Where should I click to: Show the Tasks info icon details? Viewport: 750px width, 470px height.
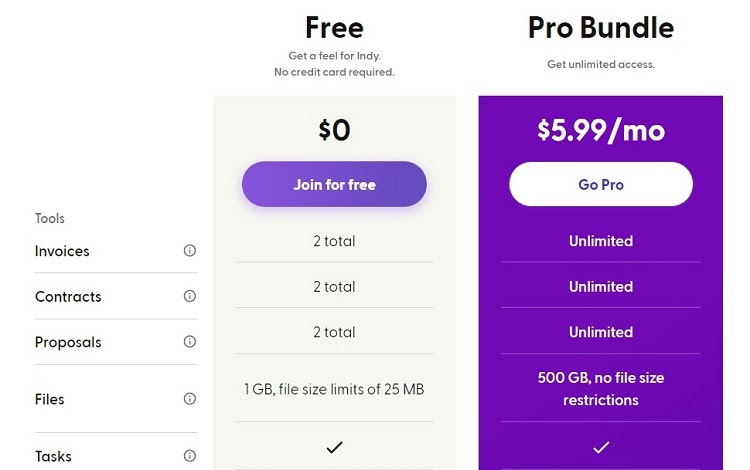pyautogui.click(x=190, y=456)
